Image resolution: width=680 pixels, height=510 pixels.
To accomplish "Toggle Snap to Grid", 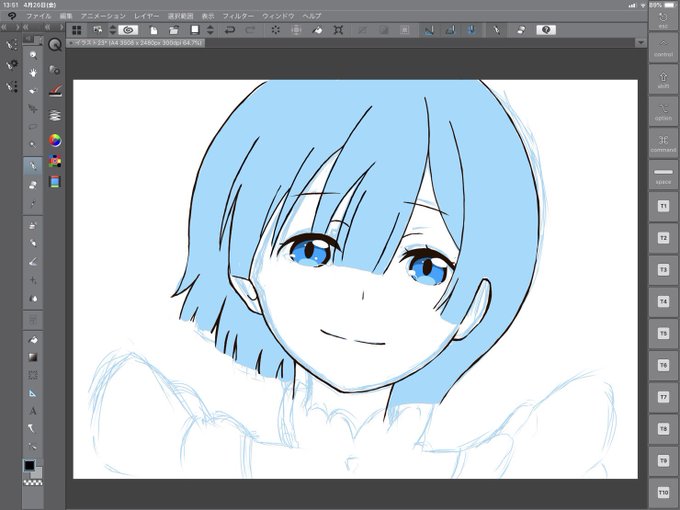I will click(x=471, y=30).
